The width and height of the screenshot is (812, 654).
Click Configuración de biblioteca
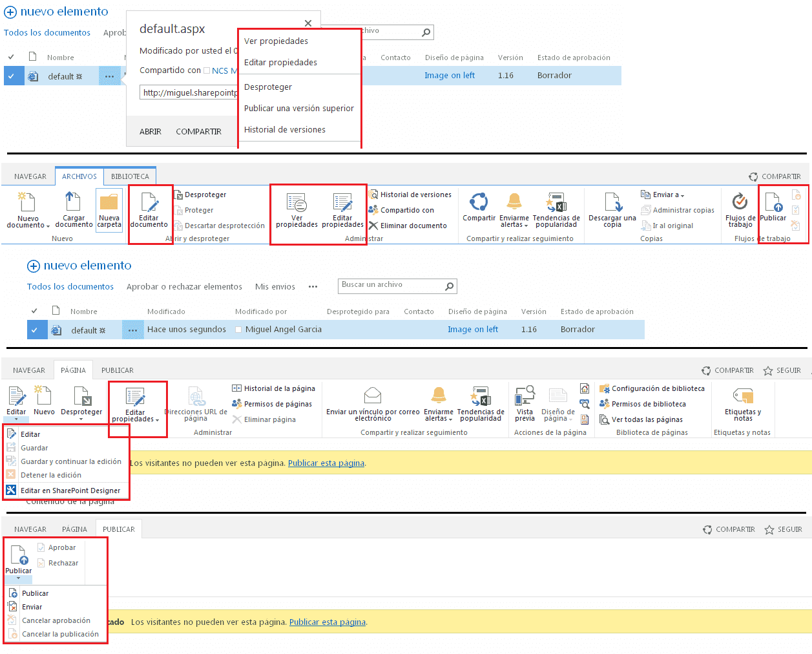[652, 388]
